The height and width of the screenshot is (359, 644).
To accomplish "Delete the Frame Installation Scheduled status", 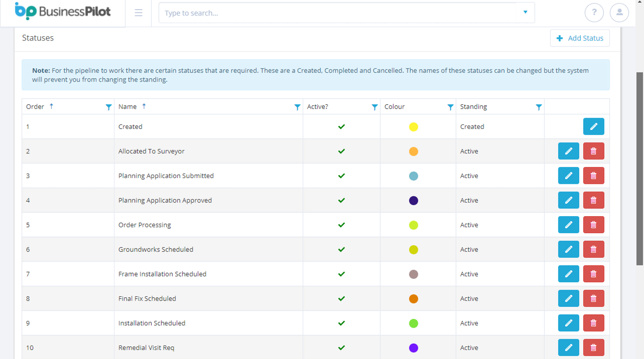I will tap(593, 274).
